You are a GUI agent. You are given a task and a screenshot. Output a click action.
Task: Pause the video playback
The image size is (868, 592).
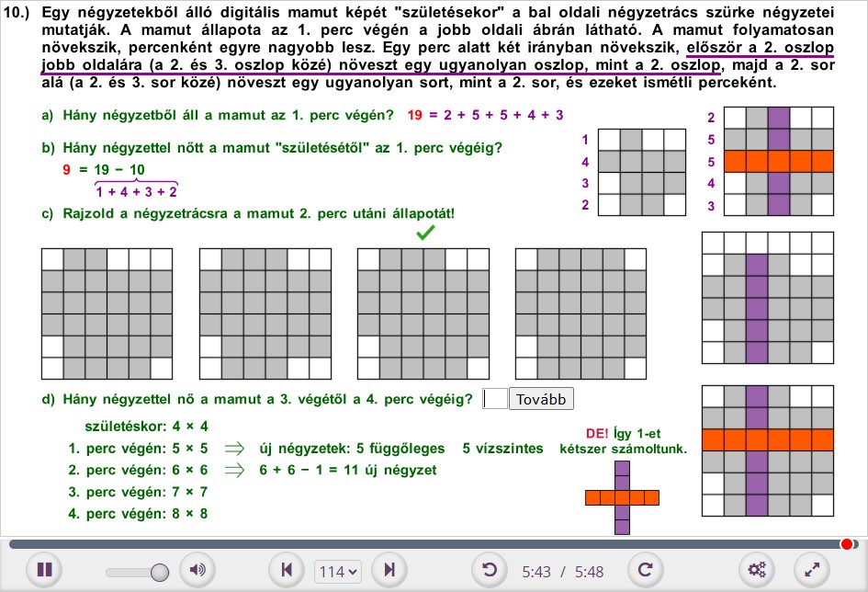[43, 571]
